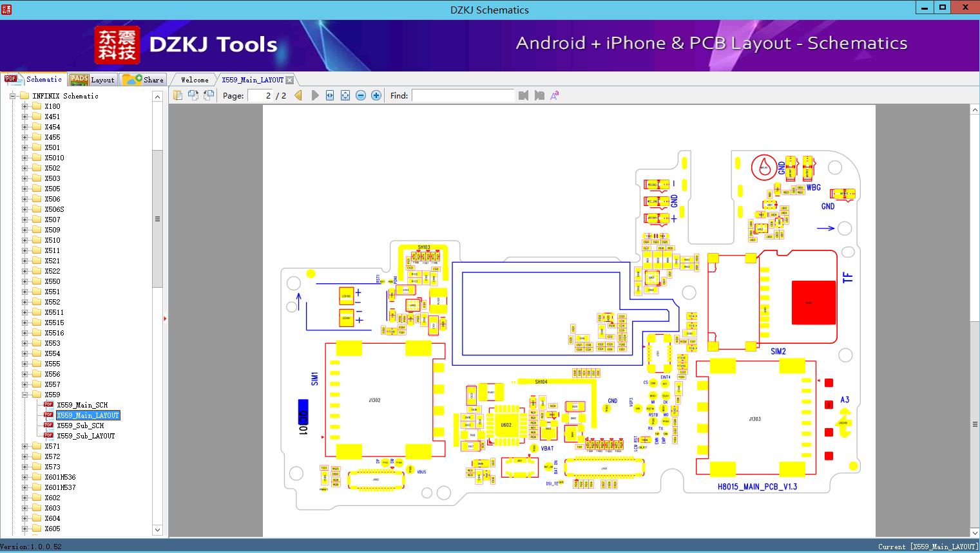Click tree panel scroll down arrow
This screenshot has height=553, width=980.
(x=157, y=530)
